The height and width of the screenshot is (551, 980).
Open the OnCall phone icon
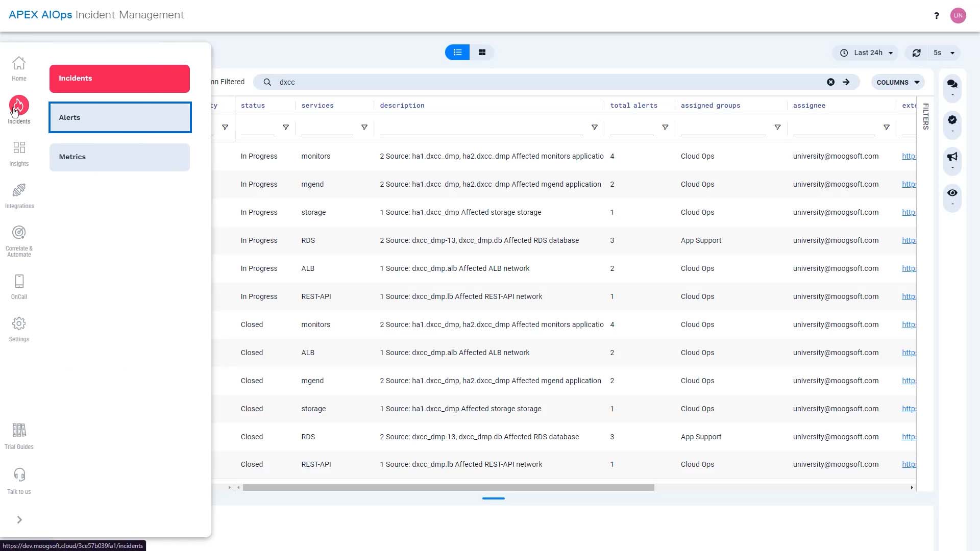19,281
